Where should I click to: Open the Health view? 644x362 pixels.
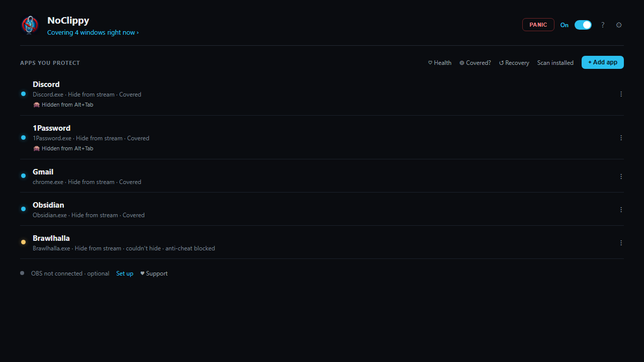click(440, 63)
